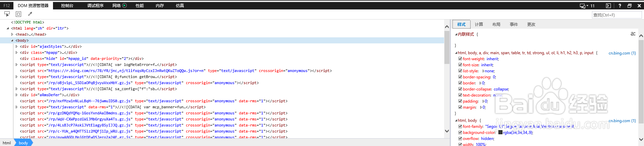Toggle the background-color property checkbox
This screenshot has width=644, height=146.
point(460,133)
